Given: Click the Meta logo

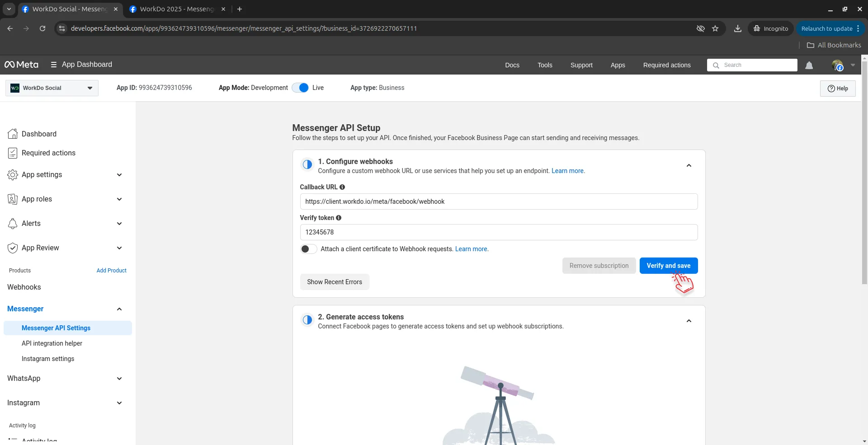Looking at the screenshot, I should 21,65.
